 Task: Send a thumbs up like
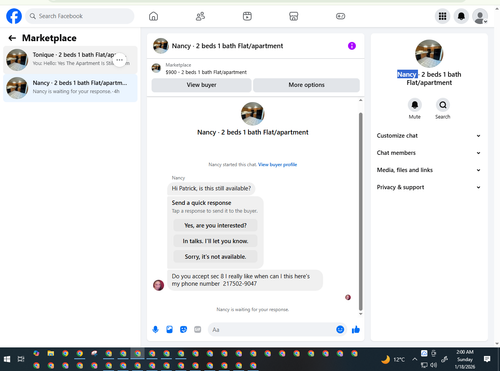[x=356, y=330]
